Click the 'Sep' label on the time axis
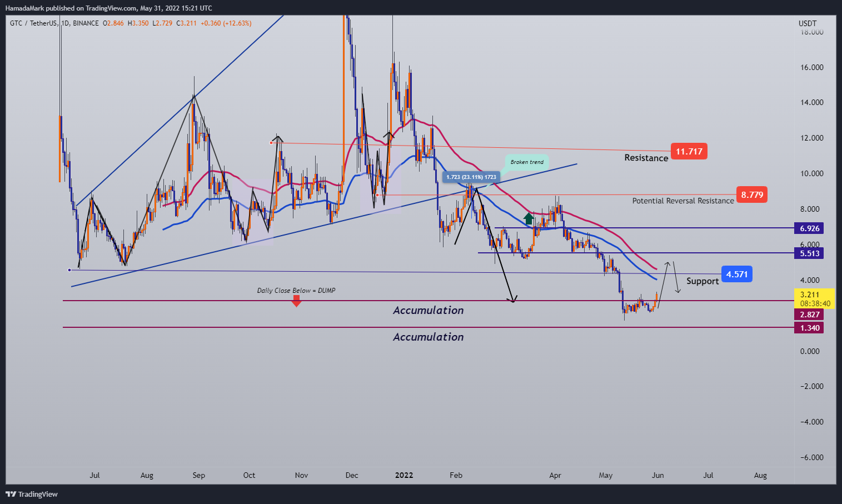 pyautogui.click(x=198, y=475)
